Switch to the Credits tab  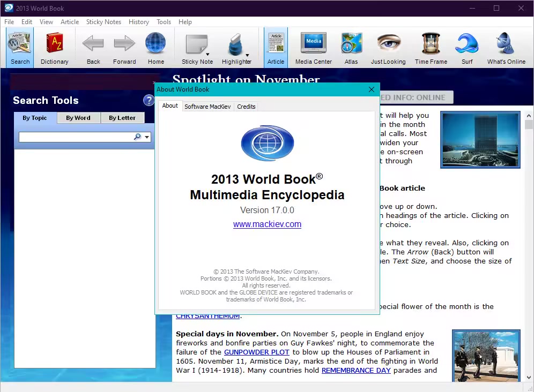[x=246, y=107]
